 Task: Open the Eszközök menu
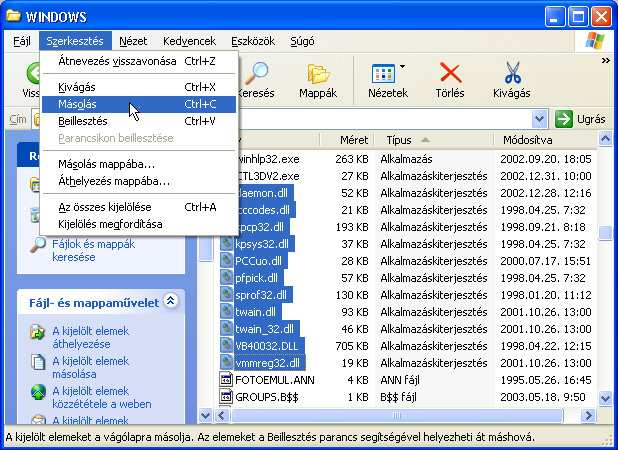click(253, 41)
